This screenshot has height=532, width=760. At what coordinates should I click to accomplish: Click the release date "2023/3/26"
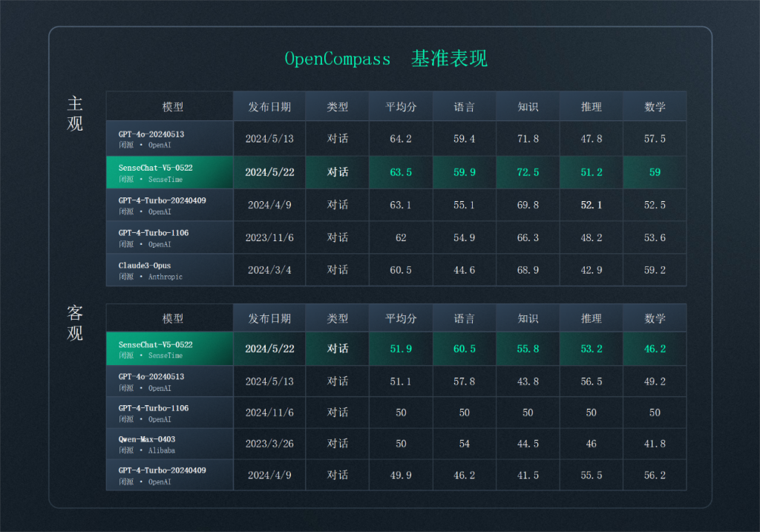click(269, 444)
